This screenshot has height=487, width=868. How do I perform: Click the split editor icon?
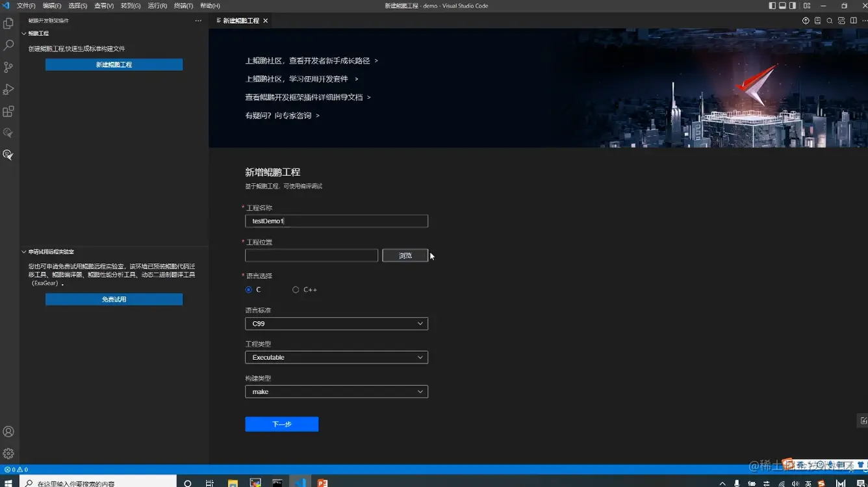[x=854, y=21]
